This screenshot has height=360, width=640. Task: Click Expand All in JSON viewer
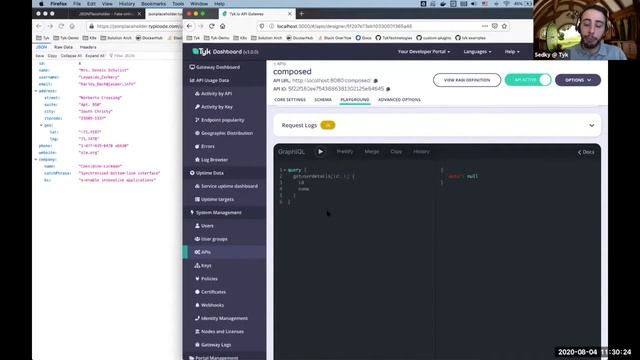(95, 56)
